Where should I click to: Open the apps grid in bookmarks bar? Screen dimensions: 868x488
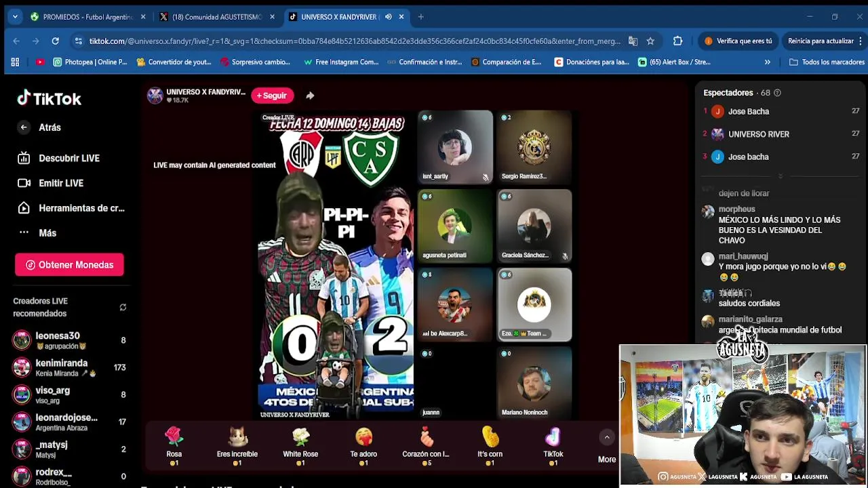[x=15, y=62]
